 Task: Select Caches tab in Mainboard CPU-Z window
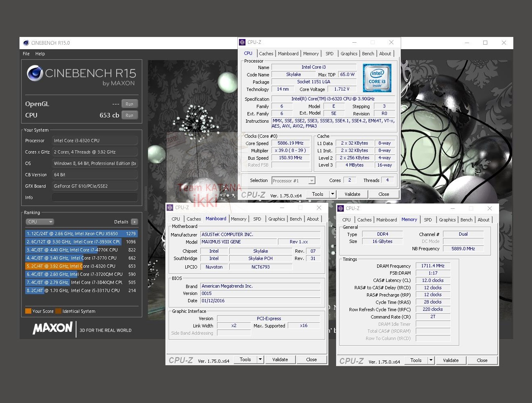[x=194, y=219]
